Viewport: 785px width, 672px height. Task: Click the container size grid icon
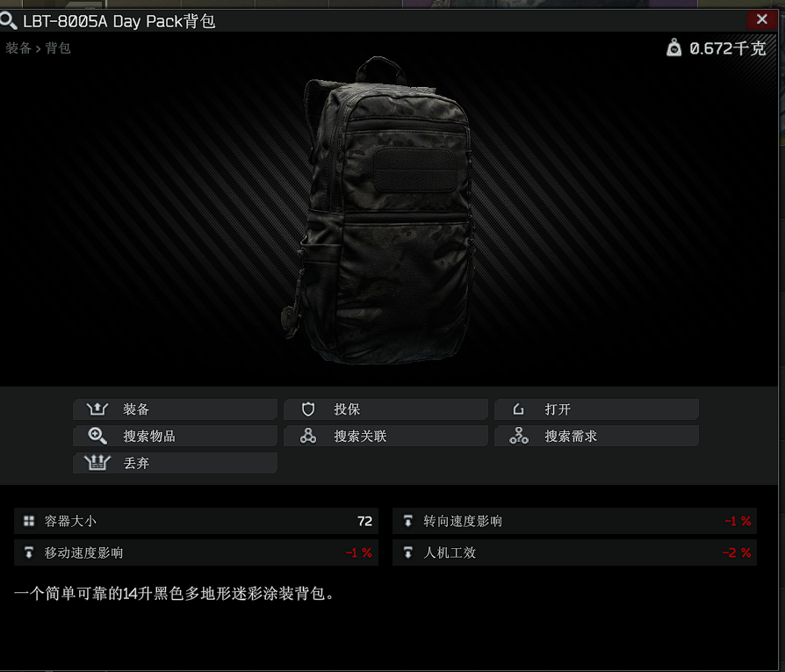(29, 521)
